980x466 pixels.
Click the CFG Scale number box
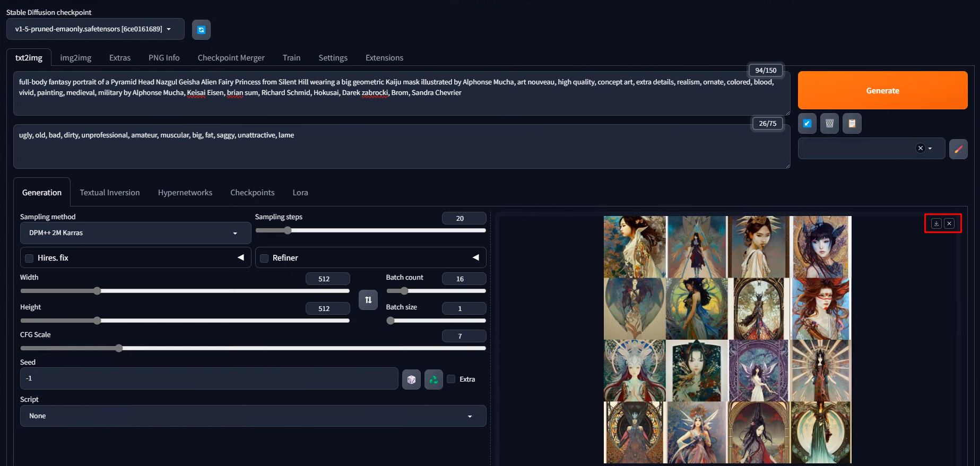[x=464, y=336]
